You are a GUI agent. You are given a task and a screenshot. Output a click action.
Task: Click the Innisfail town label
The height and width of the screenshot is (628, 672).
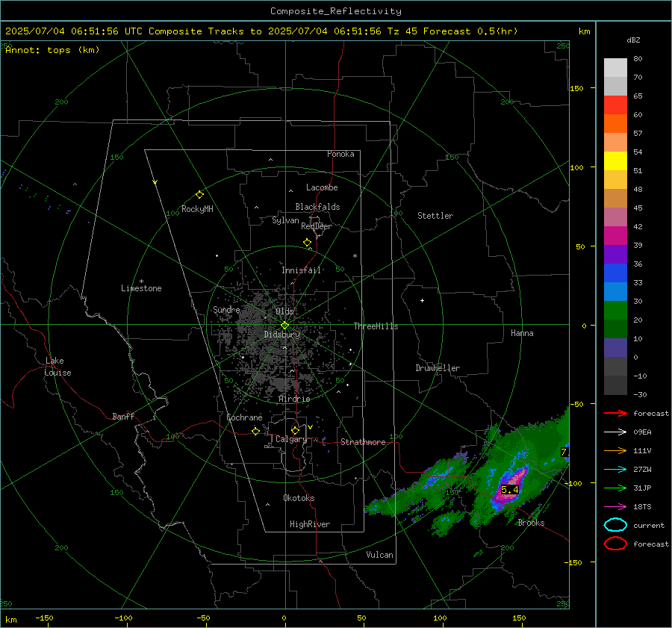[301, 270]
